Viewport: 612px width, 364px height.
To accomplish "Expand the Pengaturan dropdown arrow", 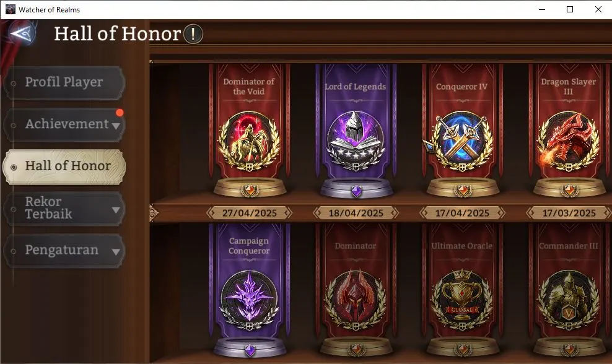I will pos(116,252).
